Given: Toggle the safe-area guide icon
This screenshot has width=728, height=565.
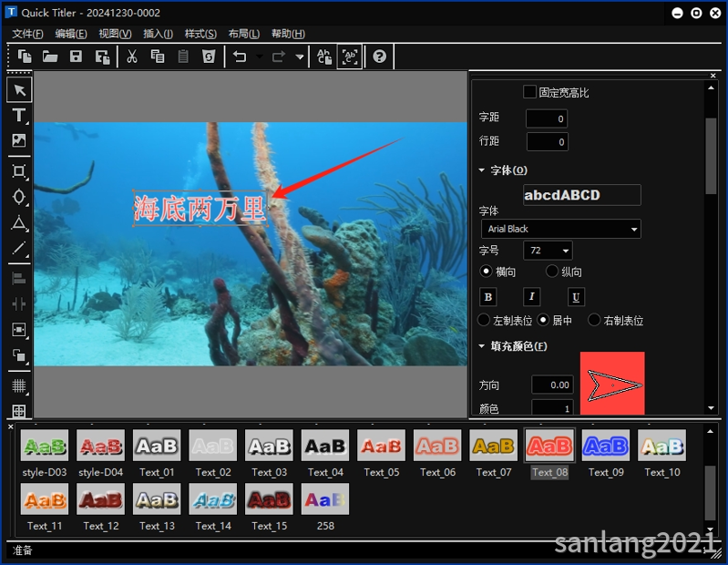Looking at the screenshot, I should pyautogui.click(x=19, y=411).
